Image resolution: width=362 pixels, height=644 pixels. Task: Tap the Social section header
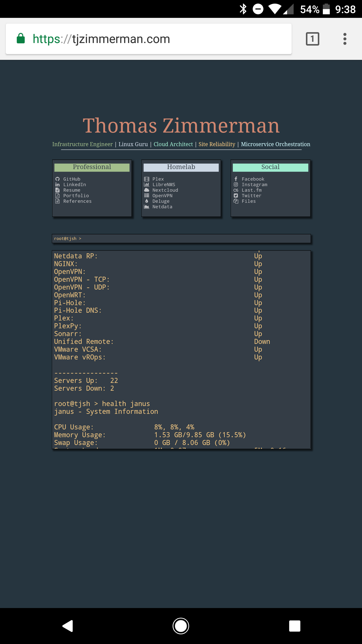point(270,167)
